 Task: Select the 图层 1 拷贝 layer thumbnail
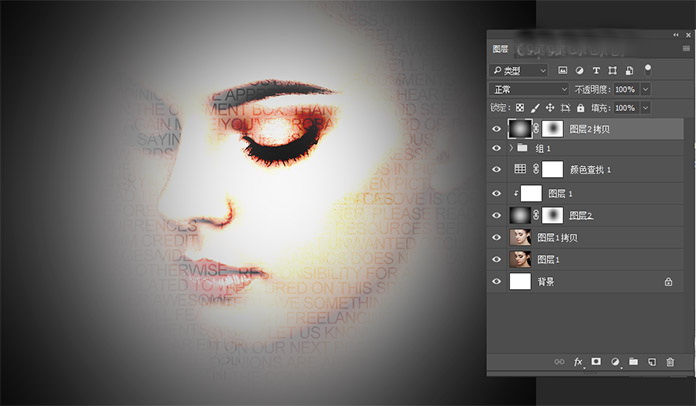tap(520, 237)
